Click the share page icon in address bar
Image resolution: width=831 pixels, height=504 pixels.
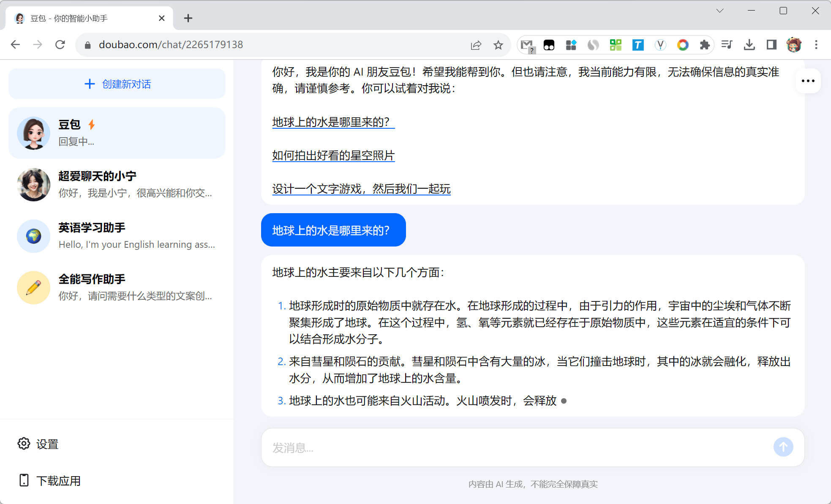[x=476, y=45]
